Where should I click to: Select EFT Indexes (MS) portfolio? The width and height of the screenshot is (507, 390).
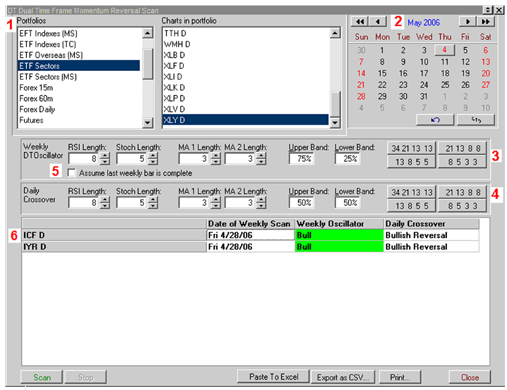coord(79,33)
